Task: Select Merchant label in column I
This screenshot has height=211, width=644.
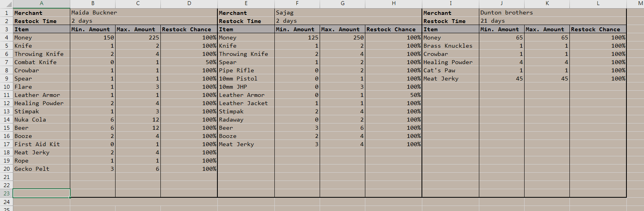Action: click(x=450, y=13)
